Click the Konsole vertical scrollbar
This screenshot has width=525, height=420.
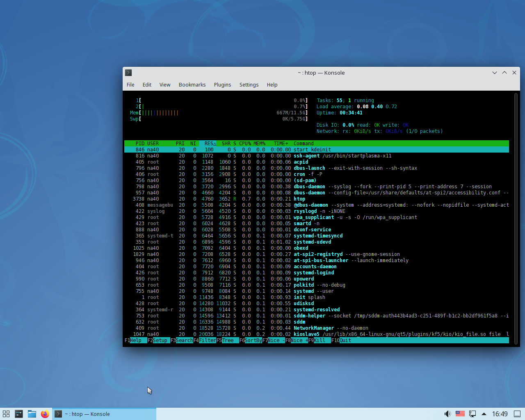click(x=516, y=218)
